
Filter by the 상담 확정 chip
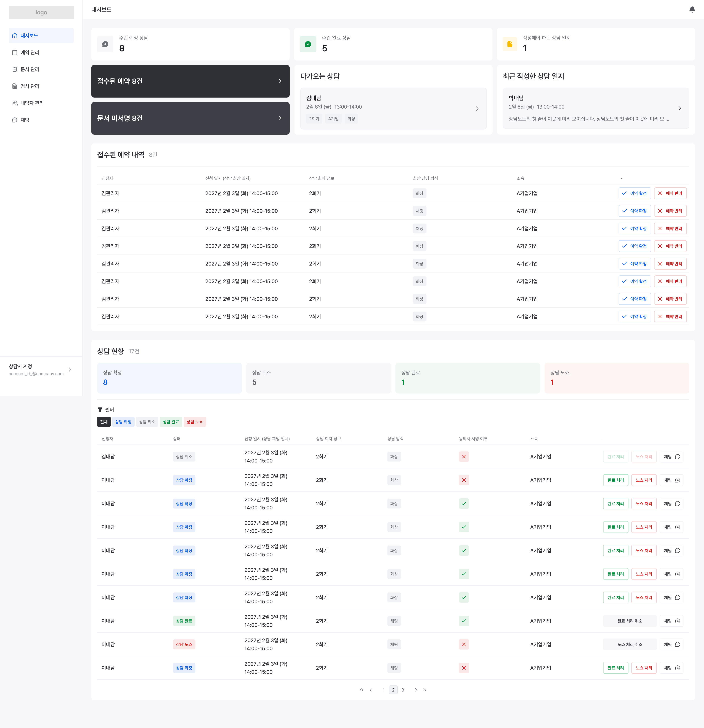123,422
